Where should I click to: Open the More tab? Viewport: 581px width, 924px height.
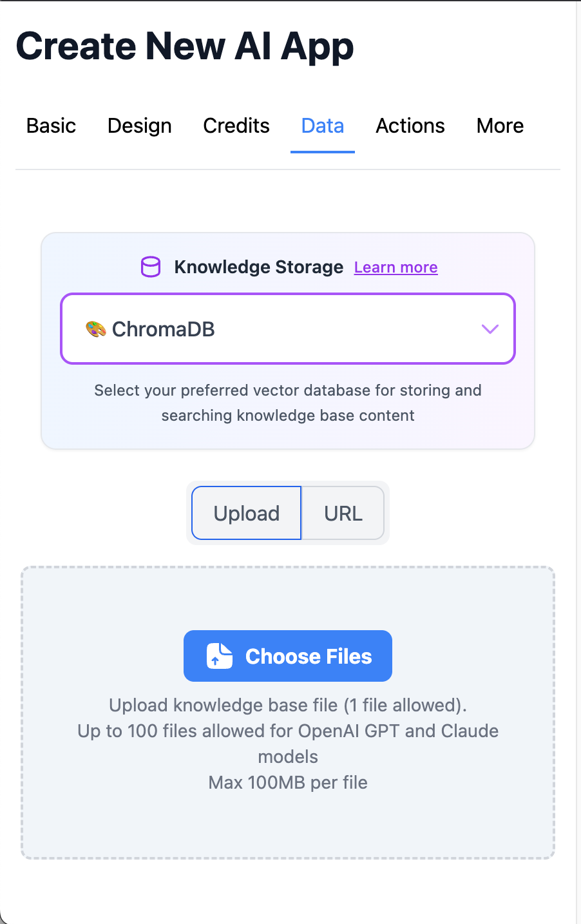click(500, 126)
